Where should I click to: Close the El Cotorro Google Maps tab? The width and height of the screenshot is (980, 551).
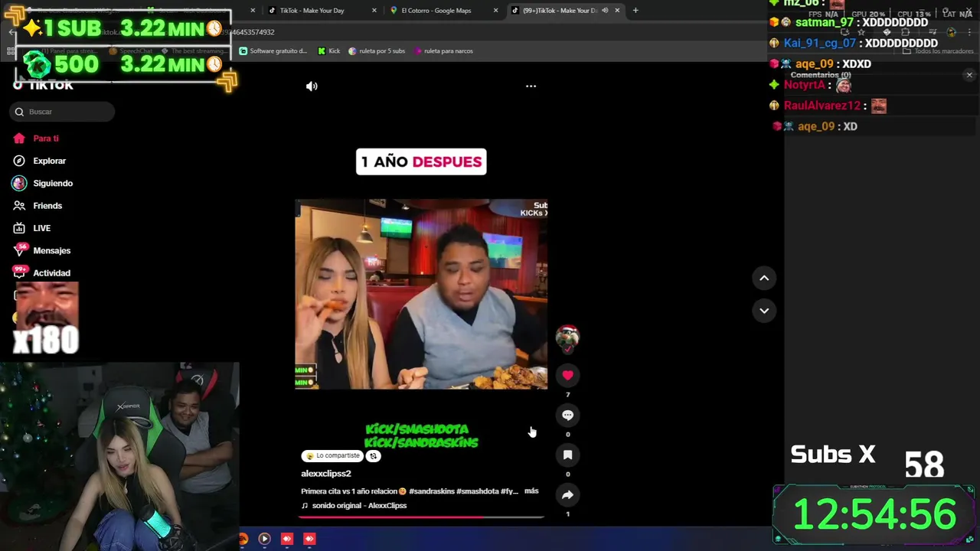click(495, 11)
